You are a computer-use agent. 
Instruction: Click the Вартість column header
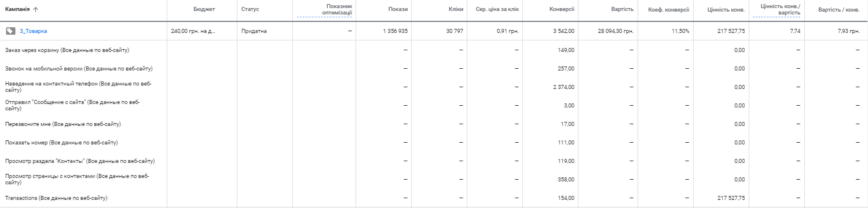622,9
